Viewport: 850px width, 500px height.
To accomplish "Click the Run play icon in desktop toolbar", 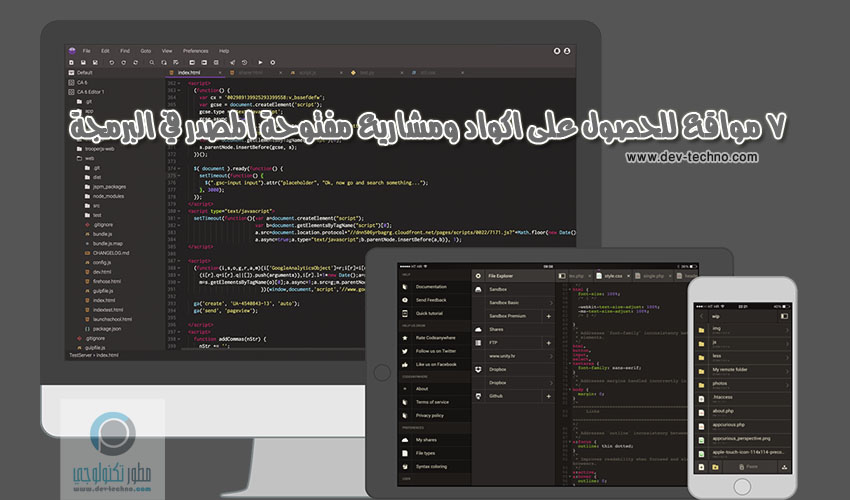I will click(x=260, y=62).
